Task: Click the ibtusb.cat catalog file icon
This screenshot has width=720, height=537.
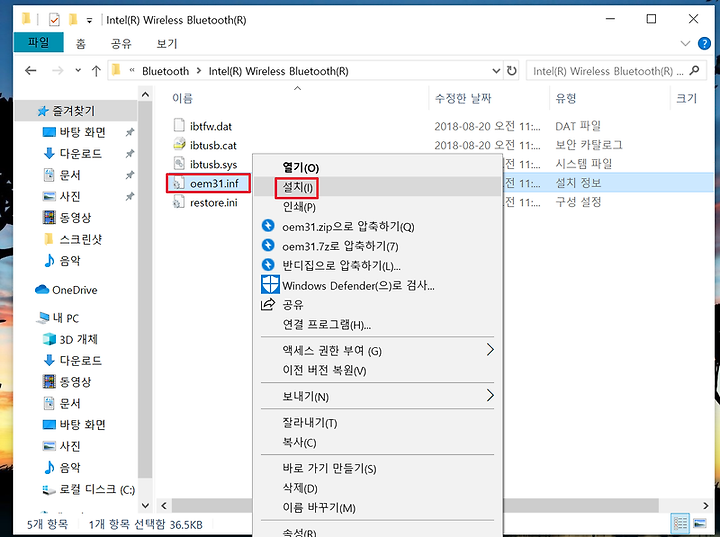Action: 179,145
